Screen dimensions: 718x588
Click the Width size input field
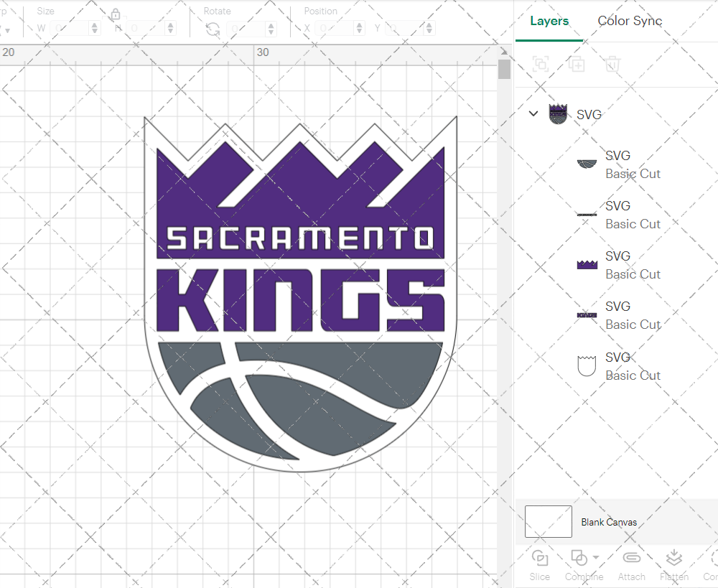click(x=70, y=29)
